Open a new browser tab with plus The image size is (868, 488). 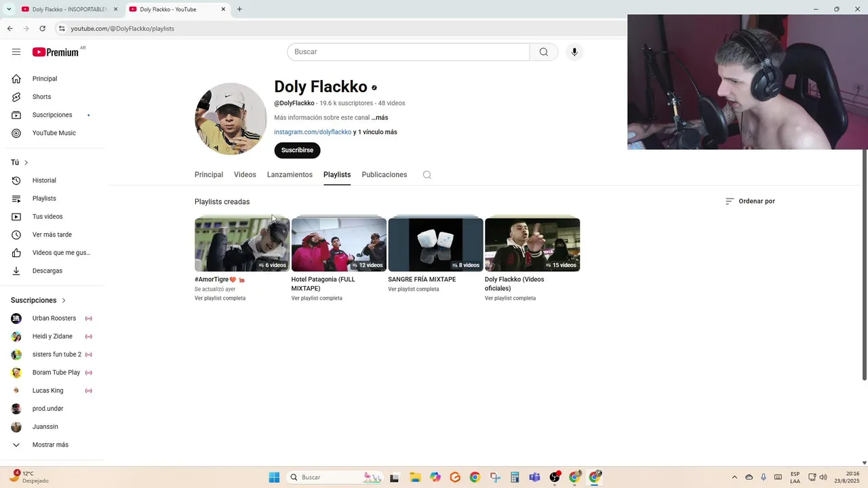tap(239, 9)
